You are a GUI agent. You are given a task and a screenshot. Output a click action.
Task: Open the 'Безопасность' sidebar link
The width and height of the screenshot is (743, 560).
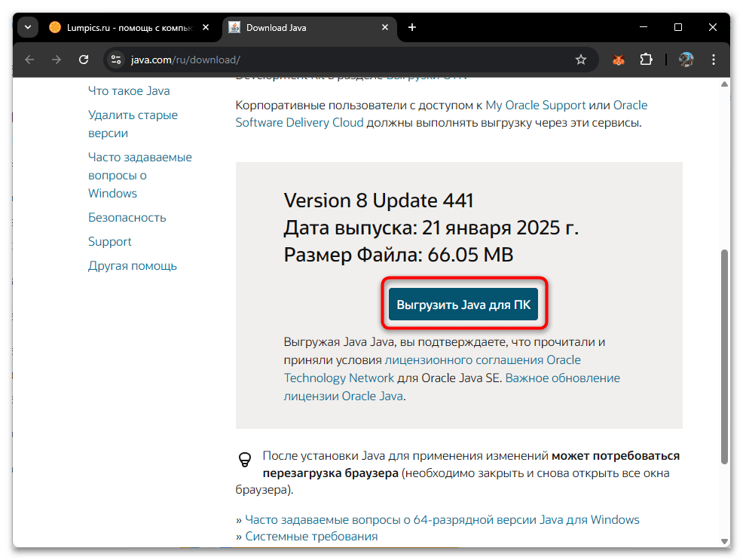(127, 218)
